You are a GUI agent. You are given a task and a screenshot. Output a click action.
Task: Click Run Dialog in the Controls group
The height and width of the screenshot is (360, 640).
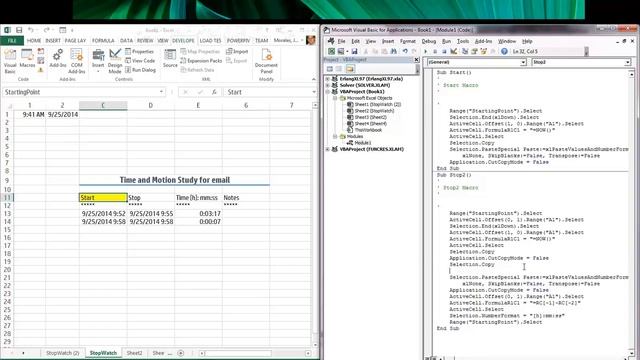point(140,70)
